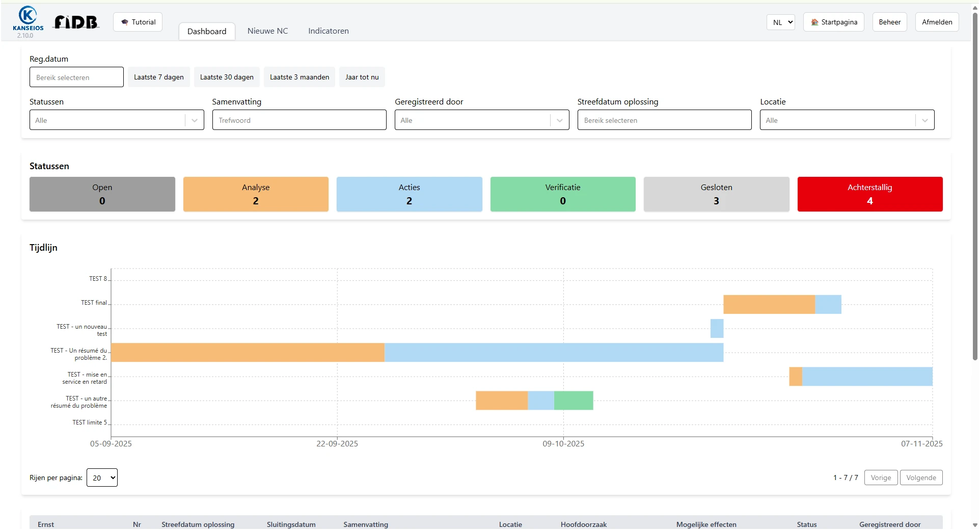980x530 pixels.
Task: Click the fIDB logo
Action: point(75,22)
